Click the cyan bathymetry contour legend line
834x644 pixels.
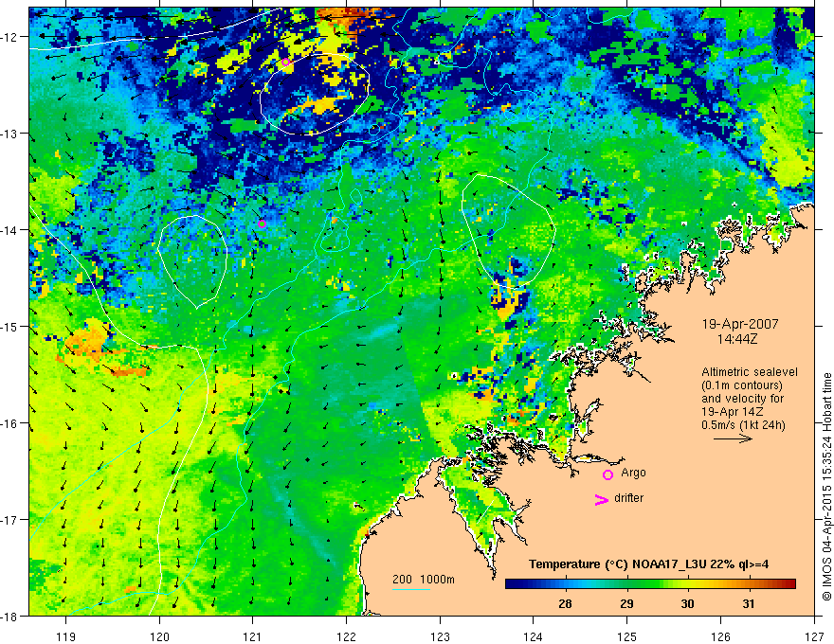click(x=411, y=589)
